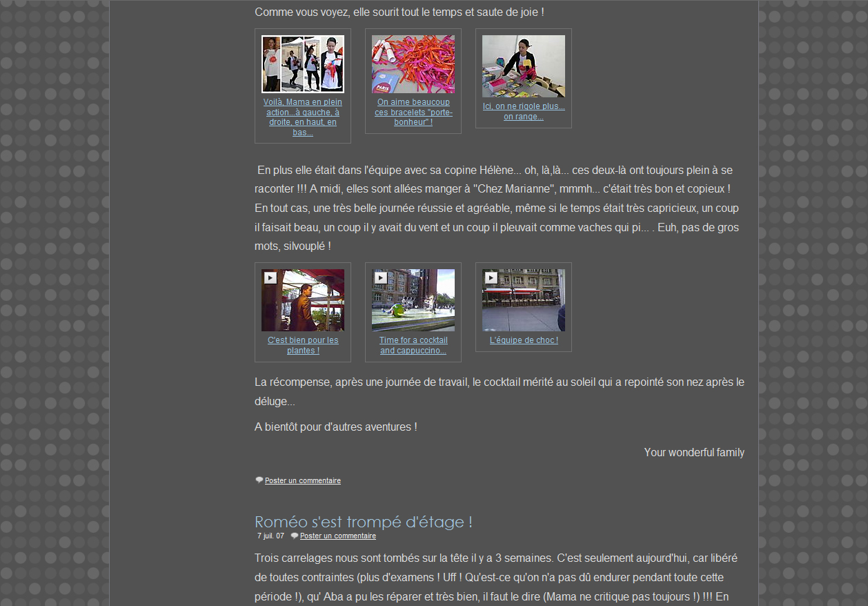Open the orange and pink bracelets photo
868x606 pixels.
pos(413,64)
